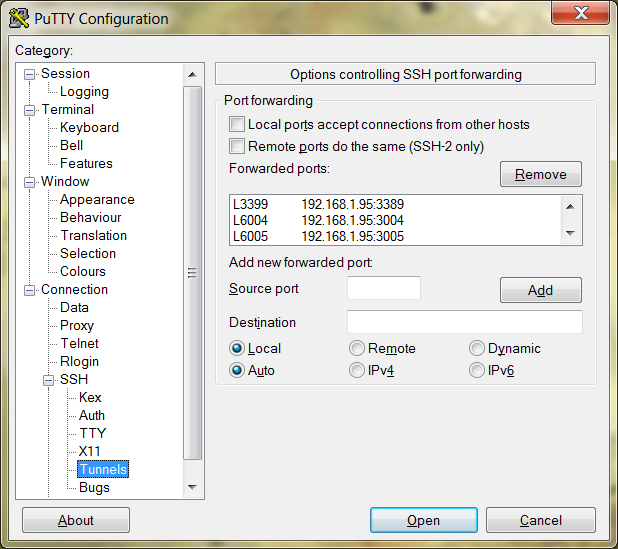
Task: Click the category tree scrollbar thumb
Action: pyautogui.click(x=192, y=273)
